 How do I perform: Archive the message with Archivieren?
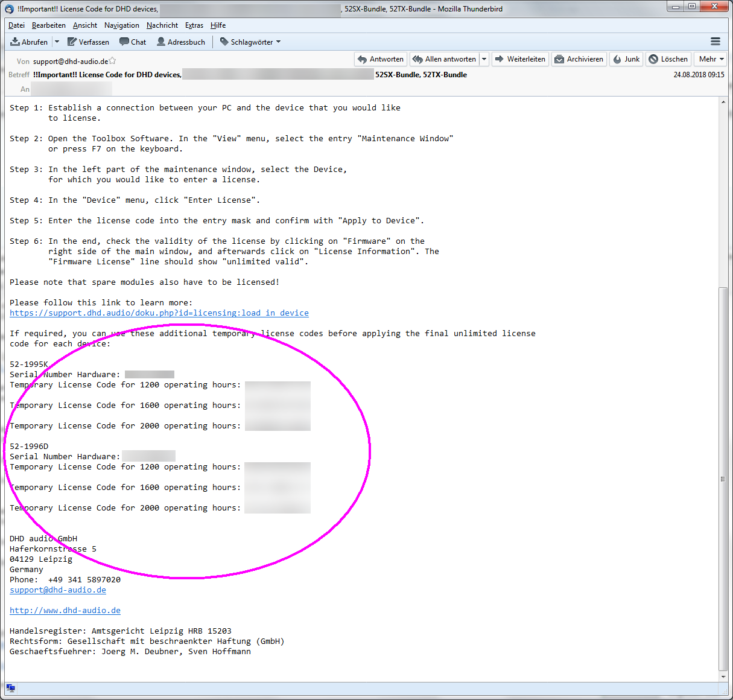tap(579, 59)
